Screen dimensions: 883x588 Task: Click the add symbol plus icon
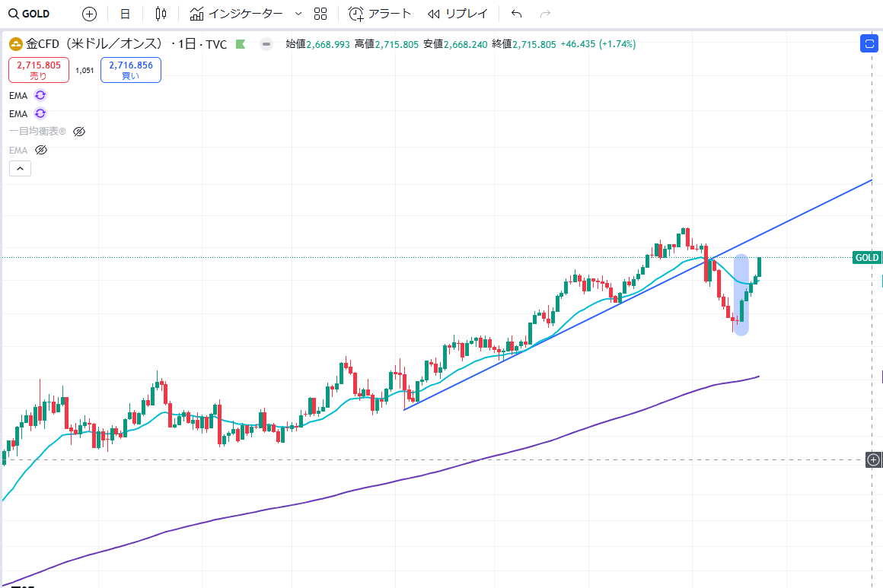[x=89, y=14]
